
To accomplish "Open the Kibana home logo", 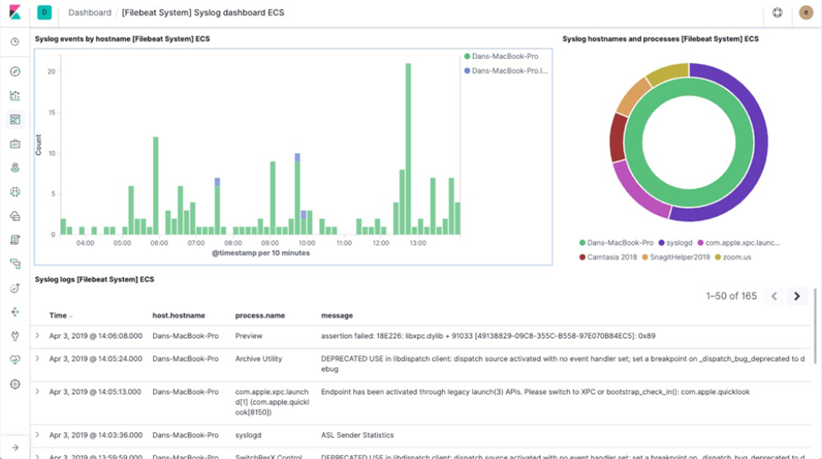I will 15,12.
